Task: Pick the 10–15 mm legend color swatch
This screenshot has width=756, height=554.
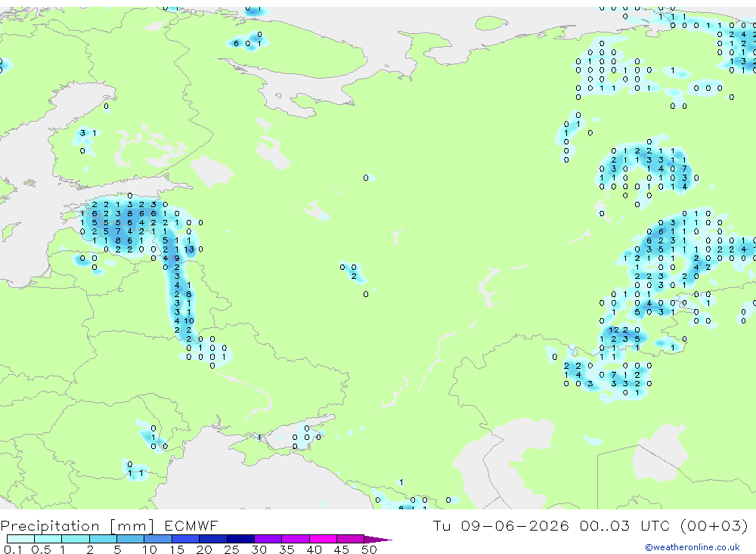Action: tap(158, 539)
